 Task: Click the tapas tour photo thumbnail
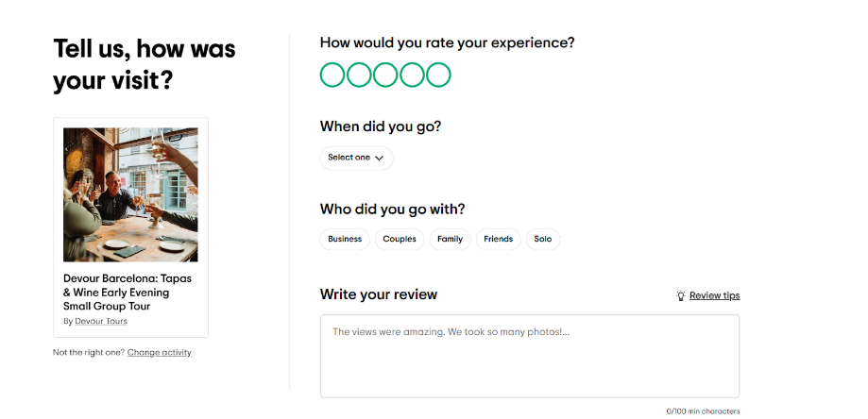130,194
